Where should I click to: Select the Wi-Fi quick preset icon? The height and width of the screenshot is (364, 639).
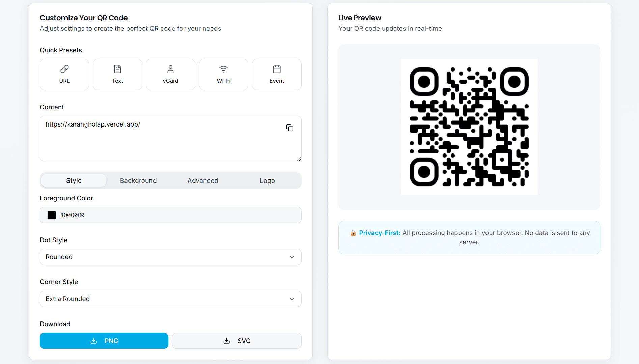223,69
